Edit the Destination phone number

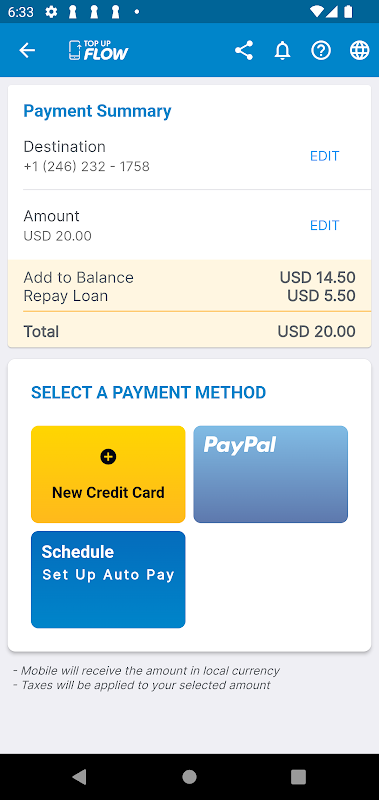pos(324,156)
